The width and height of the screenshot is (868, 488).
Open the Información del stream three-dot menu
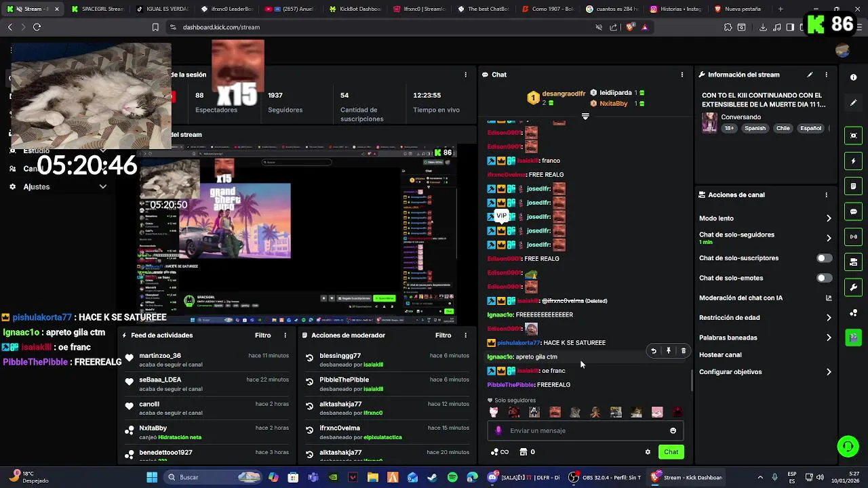click(x=826, y=75)
